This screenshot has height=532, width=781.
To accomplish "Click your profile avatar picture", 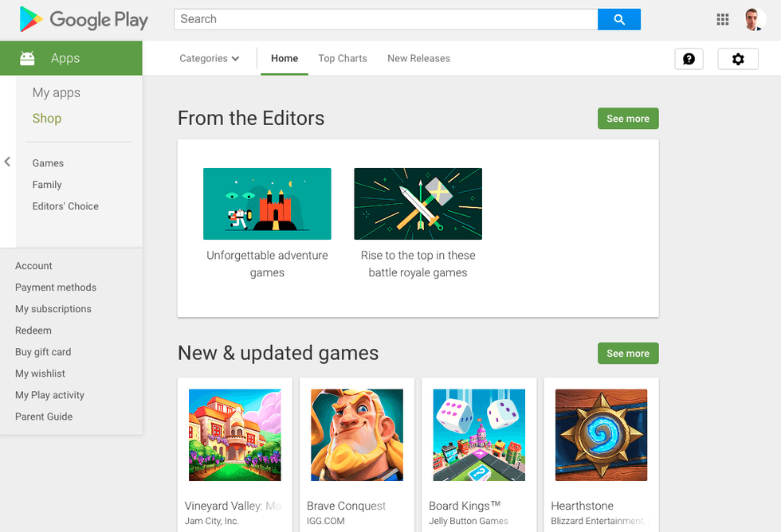I will pos(755,19).
